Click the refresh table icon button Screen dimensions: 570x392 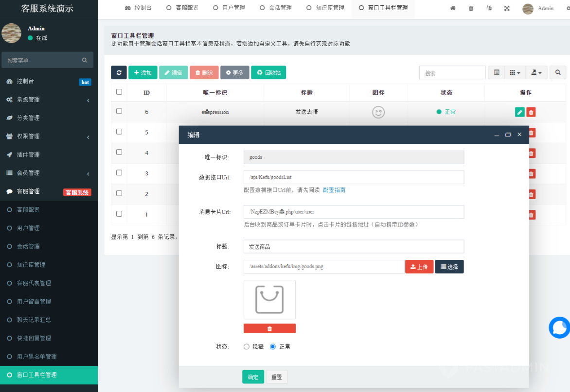pyautogui.click(x=119, y=72)
